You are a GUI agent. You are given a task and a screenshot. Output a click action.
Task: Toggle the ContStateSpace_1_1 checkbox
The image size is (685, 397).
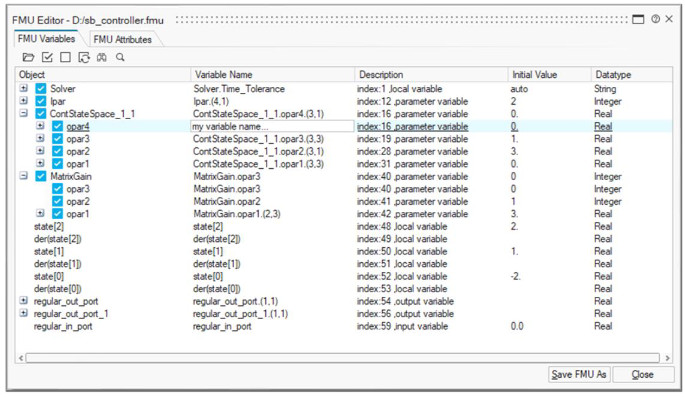click(41, 114)
